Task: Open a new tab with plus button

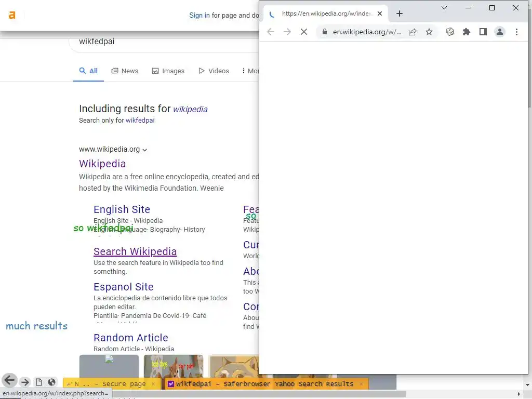Action: click(x=400, y=14)
